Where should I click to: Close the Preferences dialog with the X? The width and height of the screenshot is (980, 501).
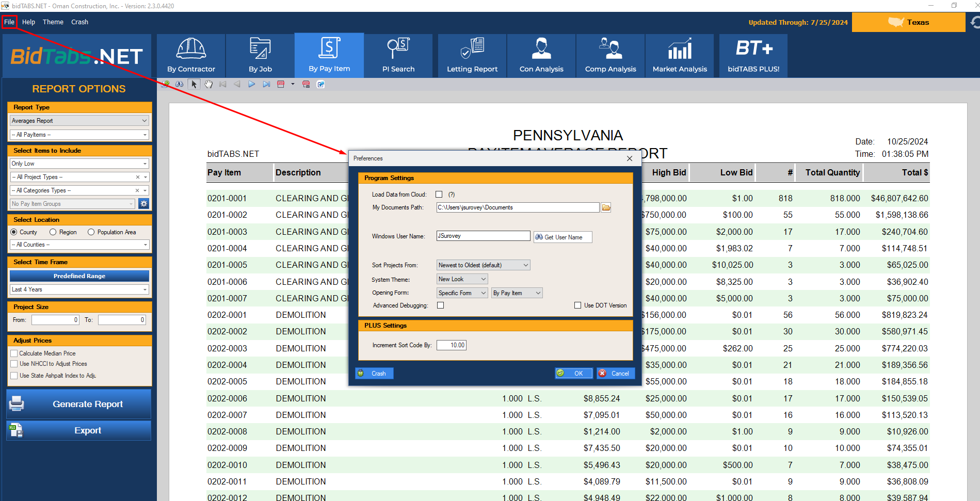pos(630,158)
